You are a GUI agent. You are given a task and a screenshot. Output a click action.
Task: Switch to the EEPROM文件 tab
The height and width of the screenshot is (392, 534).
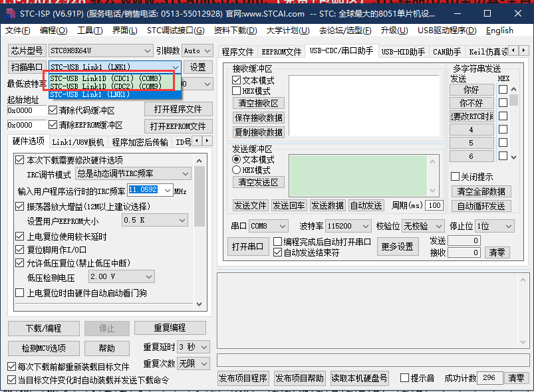point(282,52)
